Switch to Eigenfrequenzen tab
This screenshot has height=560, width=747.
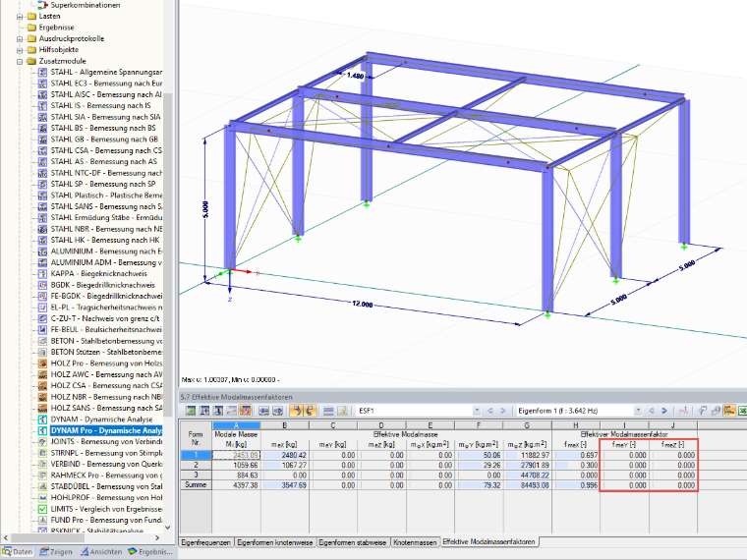(205, 542)
